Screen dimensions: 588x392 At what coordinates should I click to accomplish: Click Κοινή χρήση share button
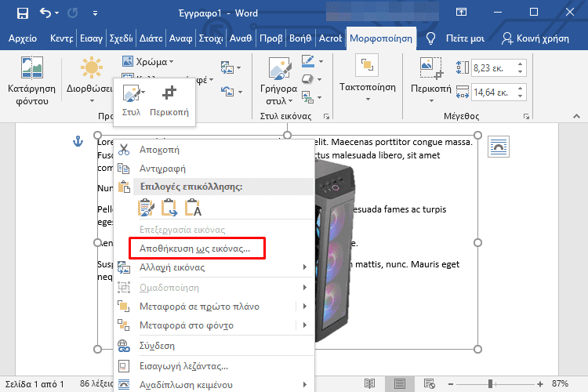[x=535, y=38]
